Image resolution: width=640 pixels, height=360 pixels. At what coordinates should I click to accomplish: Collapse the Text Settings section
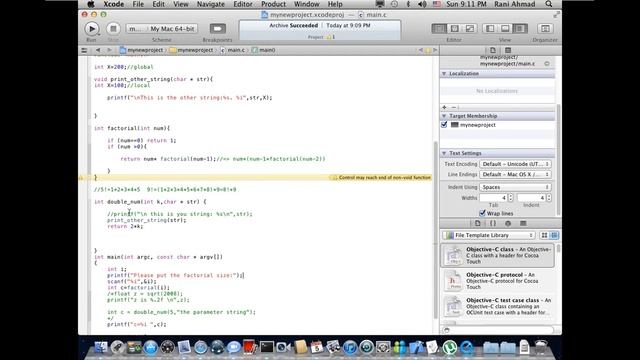[444, 153]
